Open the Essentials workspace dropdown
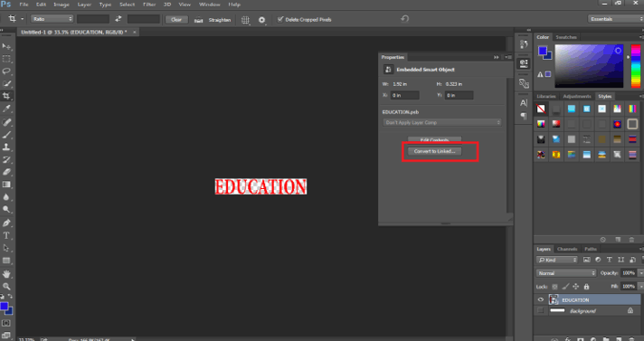 (616, 19)
